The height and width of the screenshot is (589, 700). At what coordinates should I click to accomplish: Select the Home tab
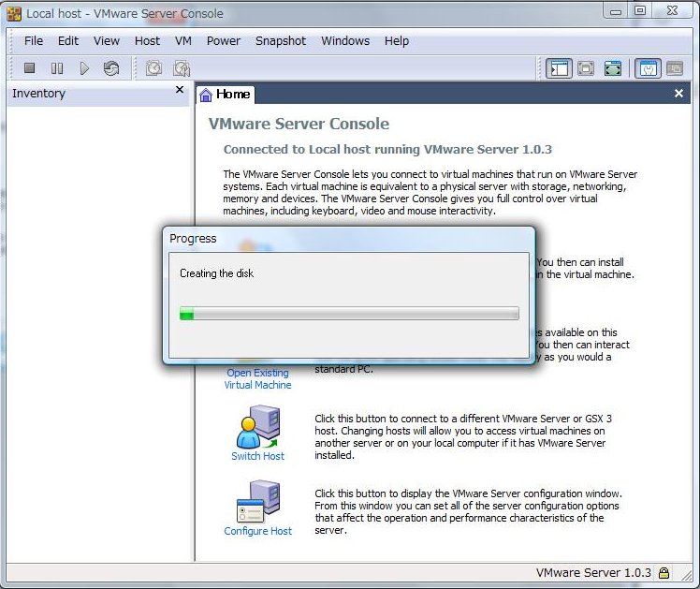pyautogui.click(x=226, y=94)
